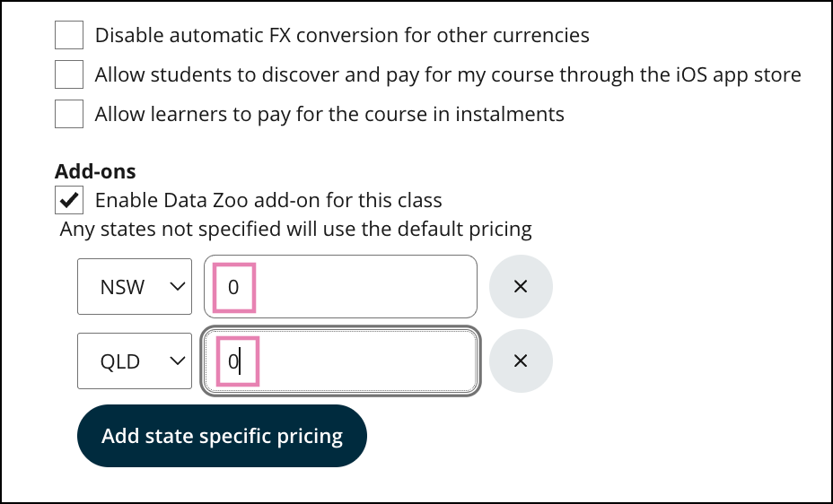Click the chevron arrow beside QLD
Image resolution: width=833 pixels, height=504 pixels.
(177, 361)
